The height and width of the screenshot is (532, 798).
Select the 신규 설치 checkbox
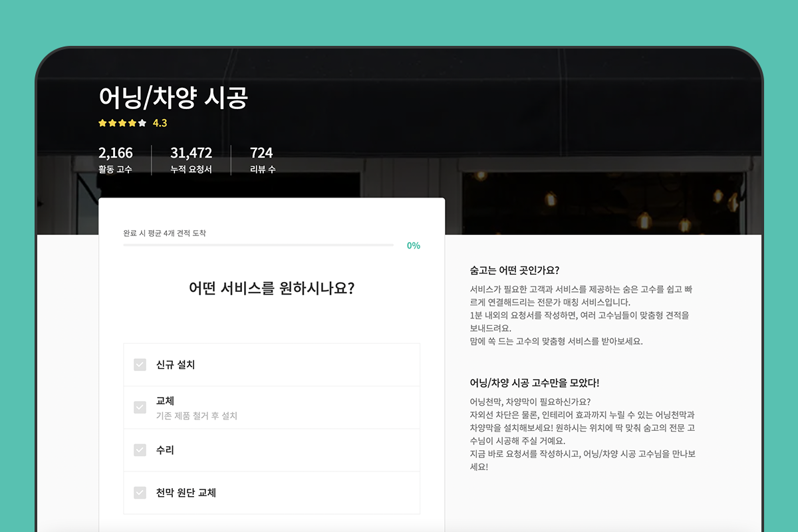tap(140, 364)
